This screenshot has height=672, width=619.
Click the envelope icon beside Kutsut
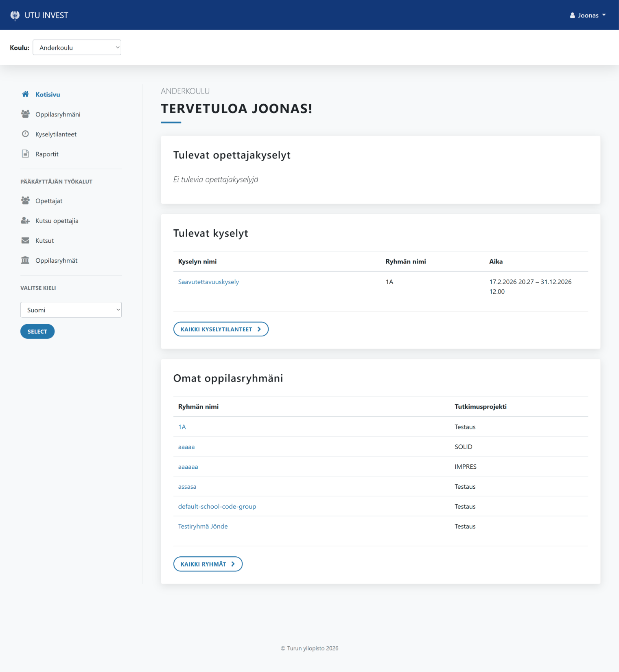coord(25,241)
